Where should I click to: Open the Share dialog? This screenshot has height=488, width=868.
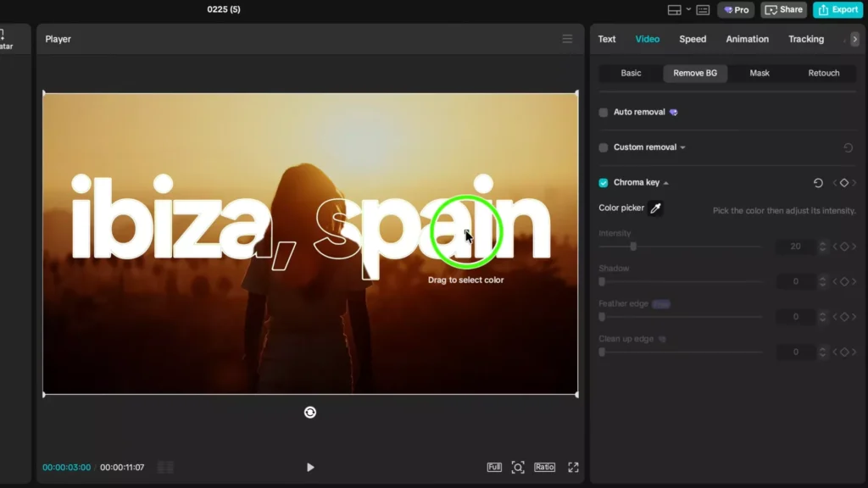click(783, 9)
